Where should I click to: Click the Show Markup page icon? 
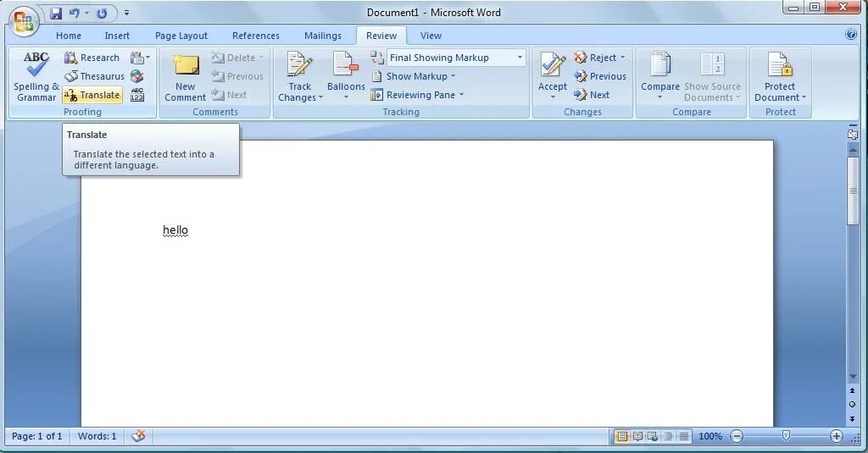[x=377, y=76]
